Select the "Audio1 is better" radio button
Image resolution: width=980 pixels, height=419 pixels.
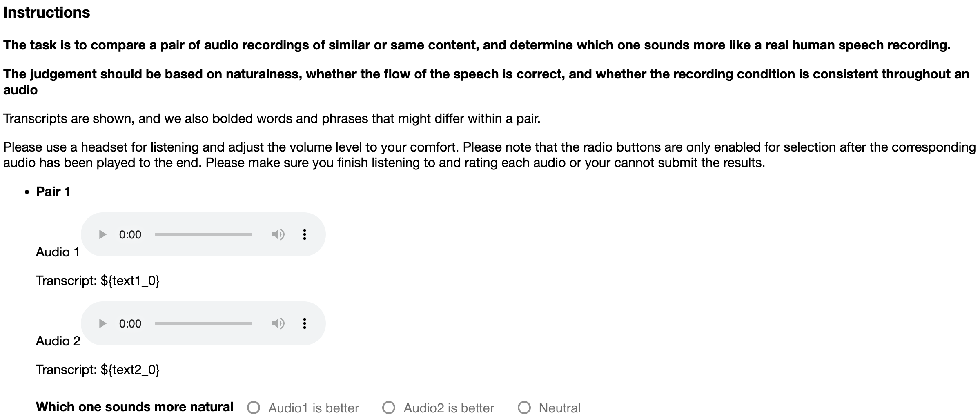pos(254,408)
